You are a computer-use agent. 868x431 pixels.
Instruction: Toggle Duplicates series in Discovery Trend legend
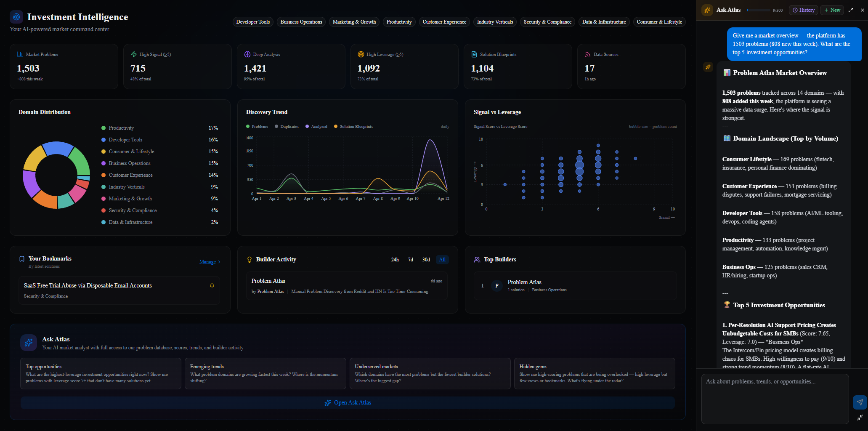point(287,127)
